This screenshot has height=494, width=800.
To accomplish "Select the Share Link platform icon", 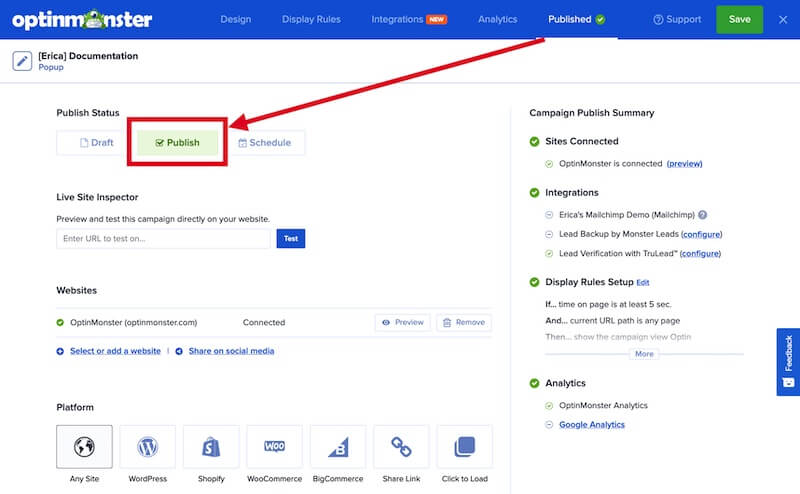I will [401, 446].
